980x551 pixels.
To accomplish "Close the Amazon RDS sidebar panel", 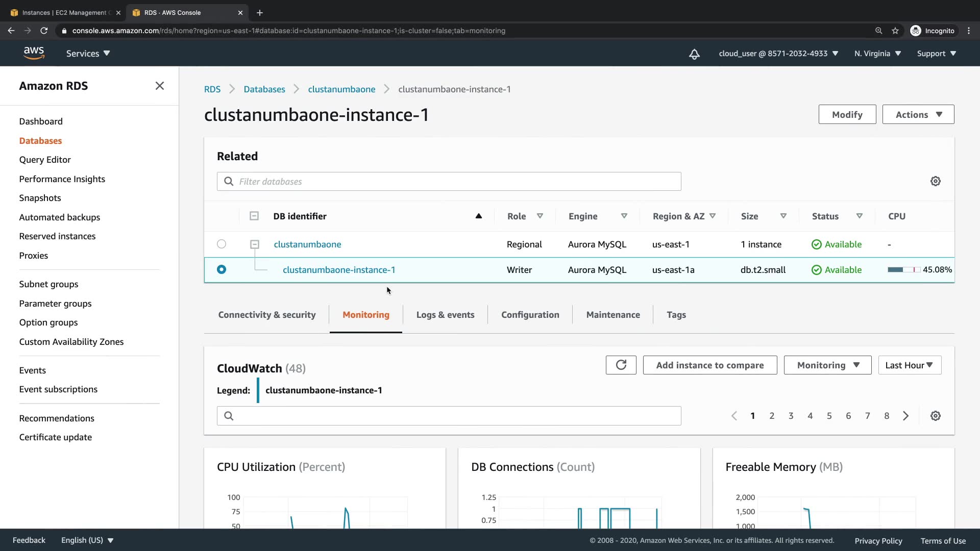I will coord(160,86).
